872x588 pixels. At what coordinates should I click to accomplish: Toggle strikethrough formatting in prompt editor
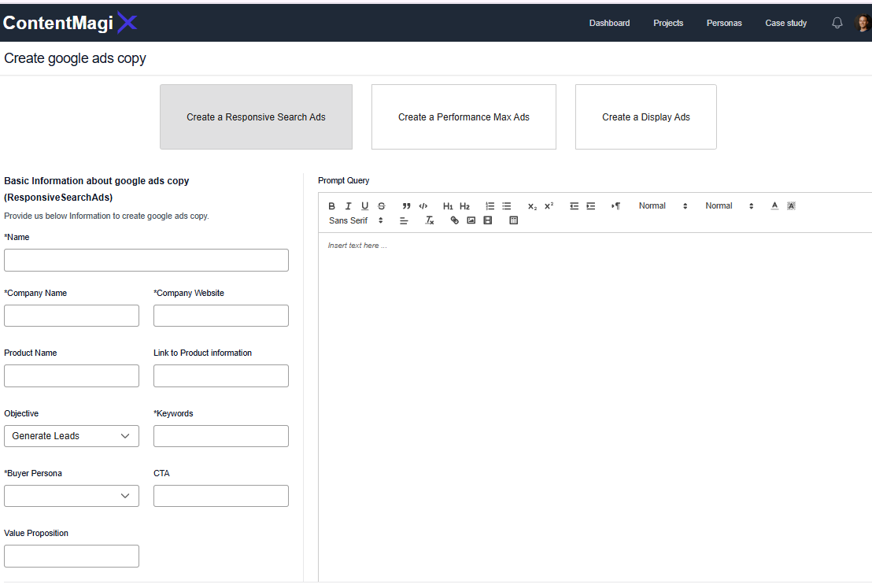382,205
